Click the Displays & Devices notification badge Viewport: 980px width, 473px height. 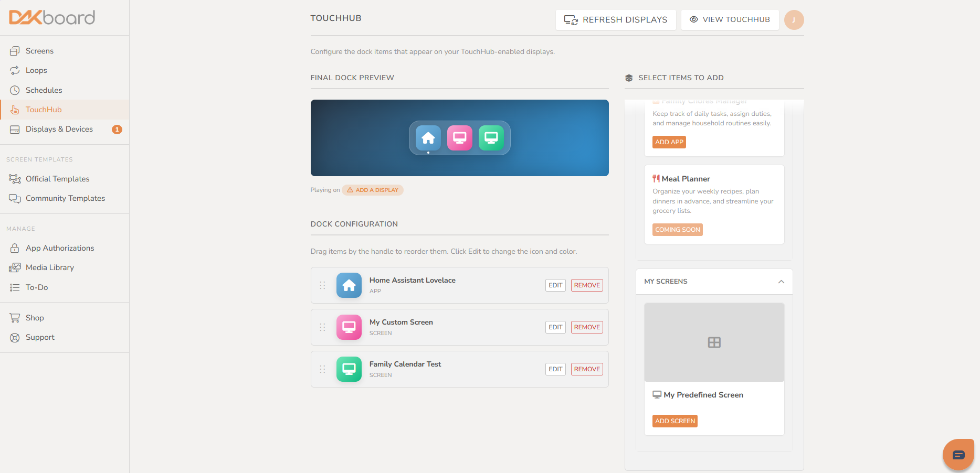117,130
